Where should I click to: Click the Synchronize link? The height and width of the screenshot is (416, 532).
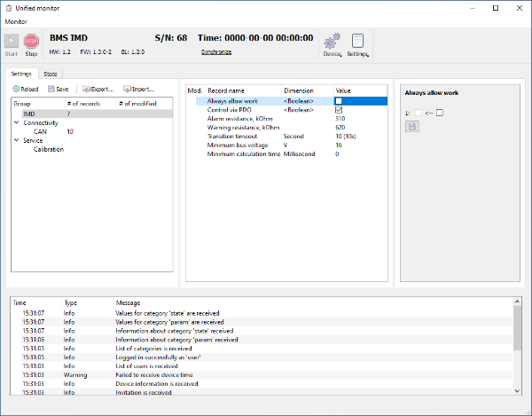216,52
